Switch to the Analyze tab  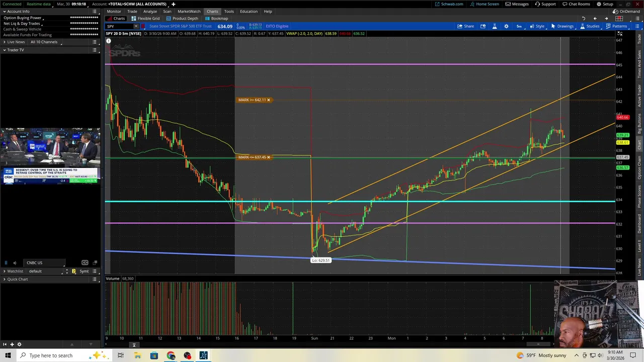coord(150,11)
